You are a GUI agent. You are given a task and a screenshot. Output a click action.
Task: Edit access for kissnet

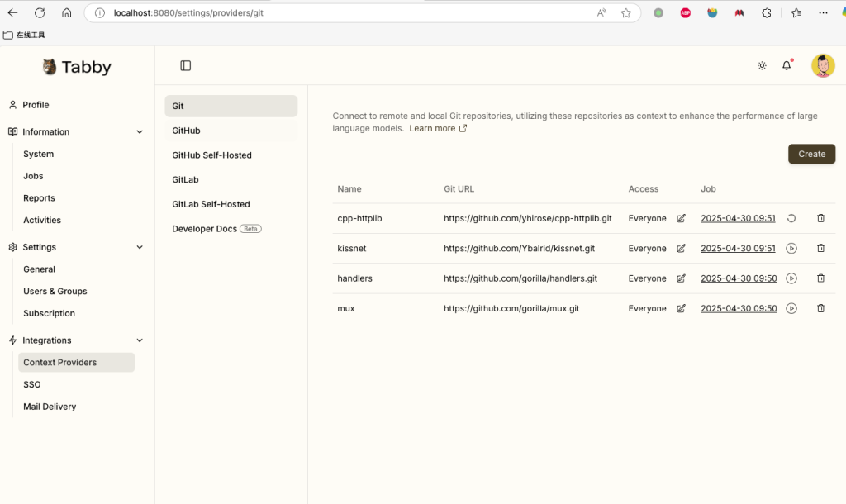[681, 248]
